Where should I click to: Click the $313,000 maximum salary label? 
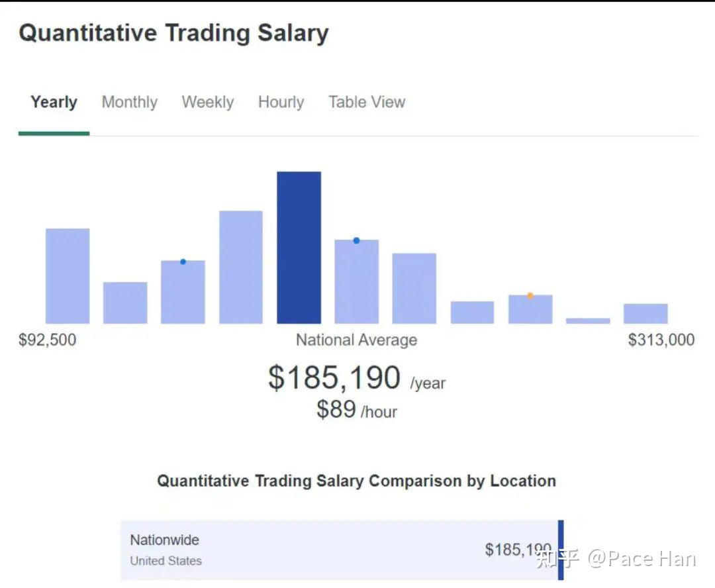[659, 340]
